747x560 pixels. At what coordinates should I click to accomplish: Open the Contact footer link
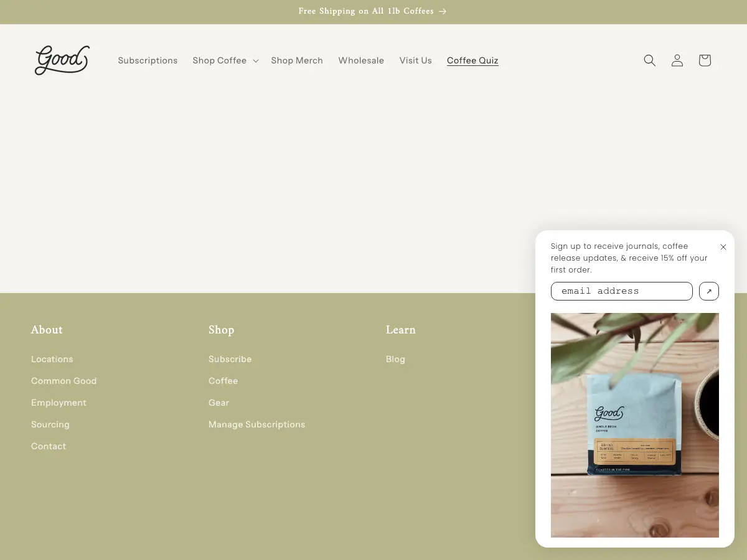point(49,446)
